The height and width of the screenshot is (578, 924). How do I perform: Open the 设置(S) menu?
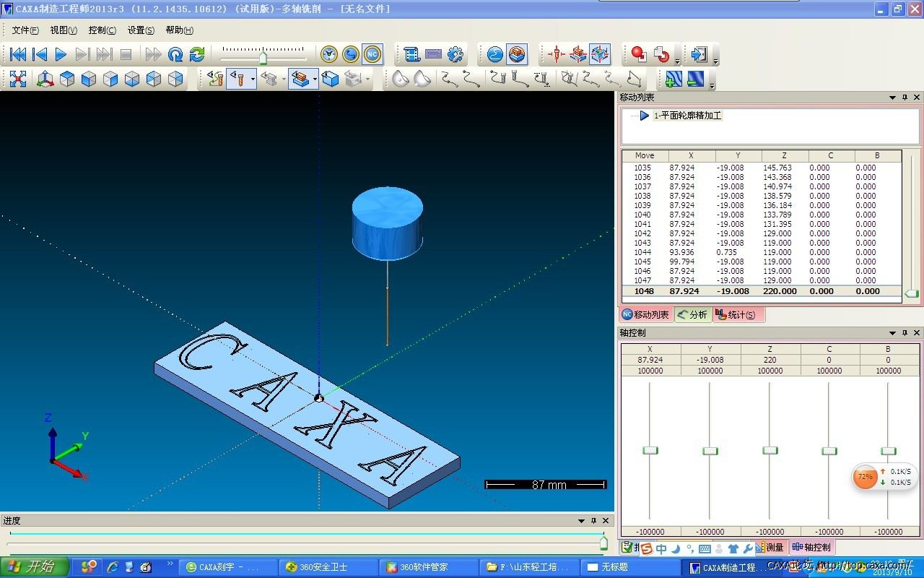pyautogui.click(x=141, y=30)
